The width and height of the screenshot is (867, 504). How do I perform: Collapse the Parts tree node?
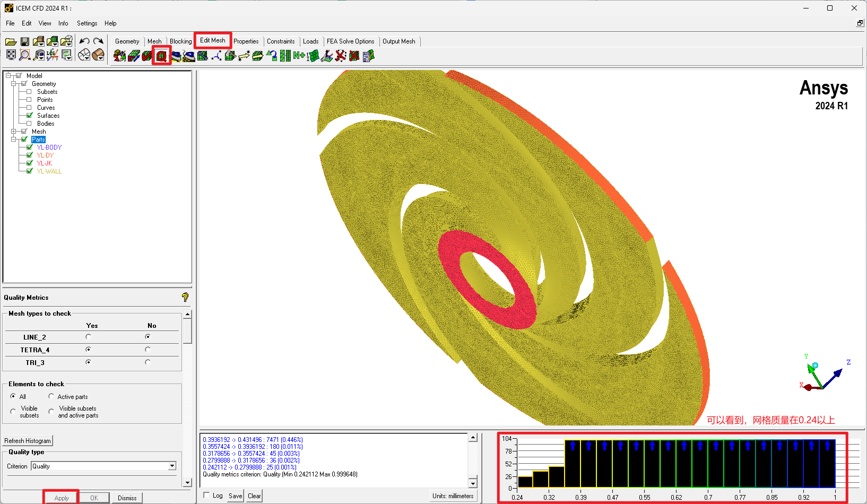pos(14,139)
